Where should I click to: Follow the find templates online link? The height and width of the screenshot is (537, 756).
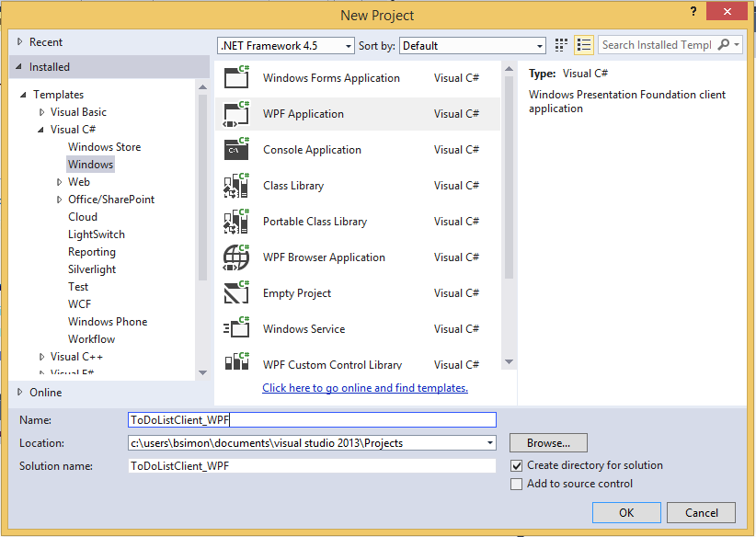pyautogui.click(x=365, y=388)
